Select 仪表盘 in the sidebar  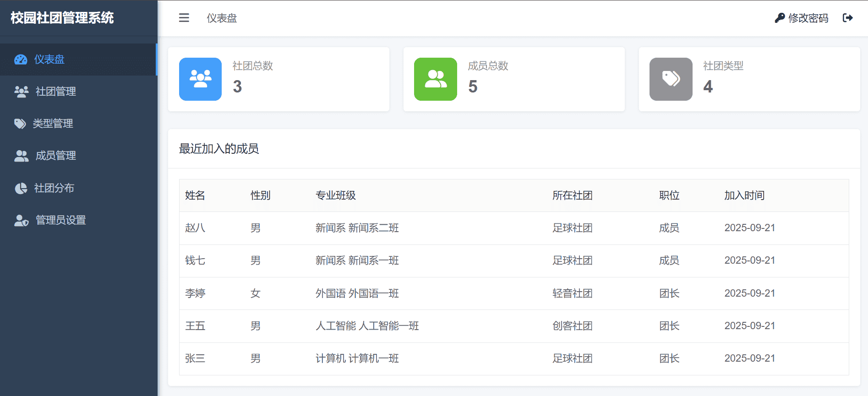pyautogui.click(x=49, y=60)
